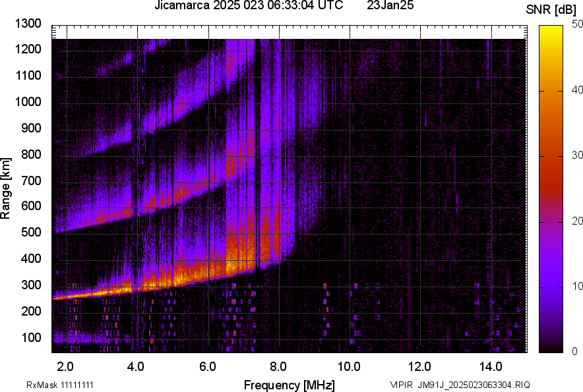The image size is (583, 392).
Task: Click the '0' colorbar tick label
Action: coord(576,351)
